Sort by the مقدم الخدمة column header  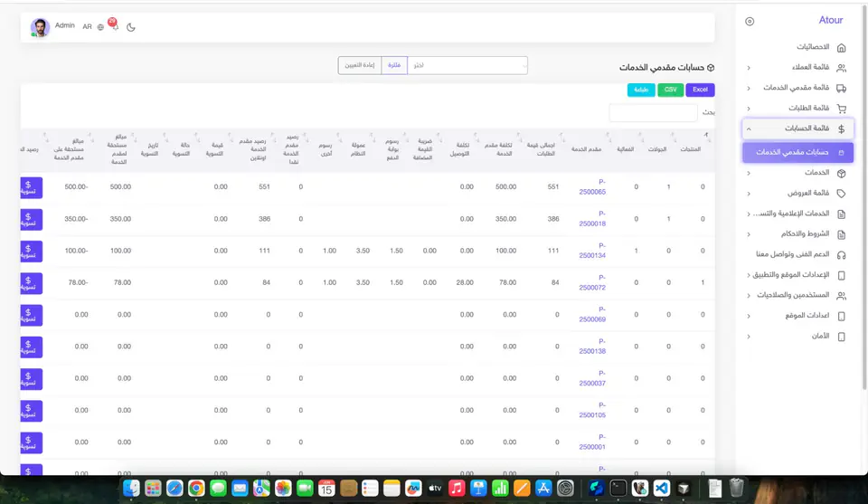coord(586,149)
